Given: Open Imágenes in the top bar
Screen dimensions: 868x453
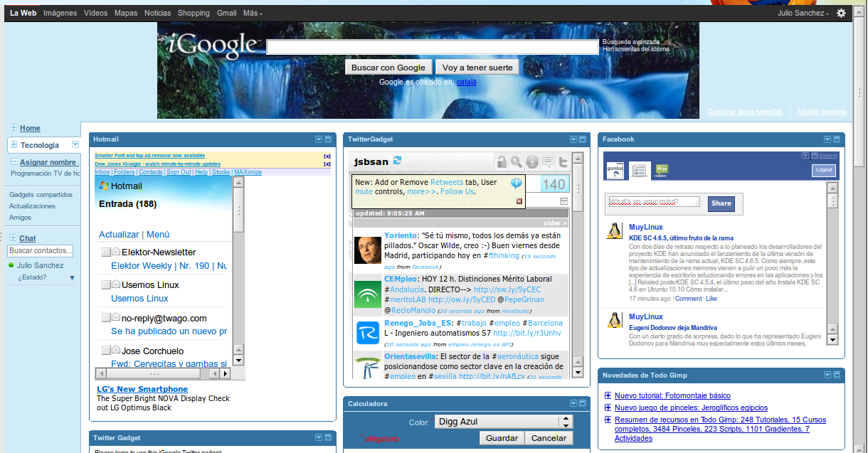Looking at the screenshot, I should pyautogui.click(x=60, y=14).
